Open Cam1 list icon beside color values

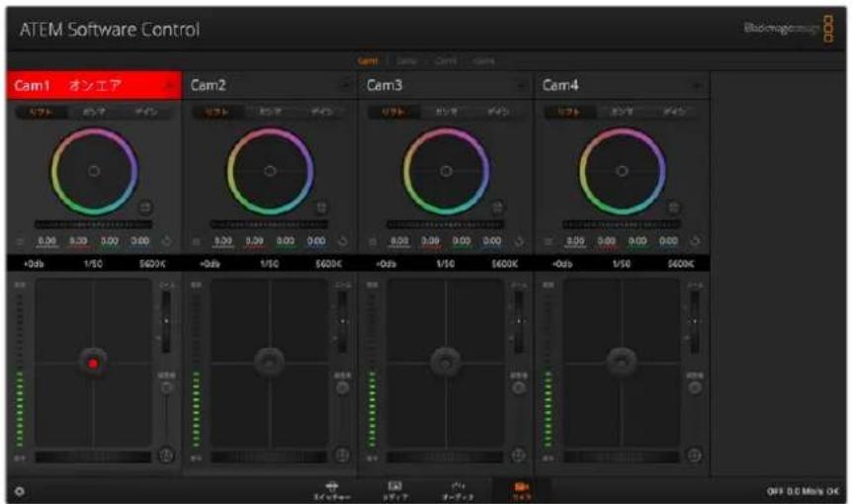(x=20, y=241)
